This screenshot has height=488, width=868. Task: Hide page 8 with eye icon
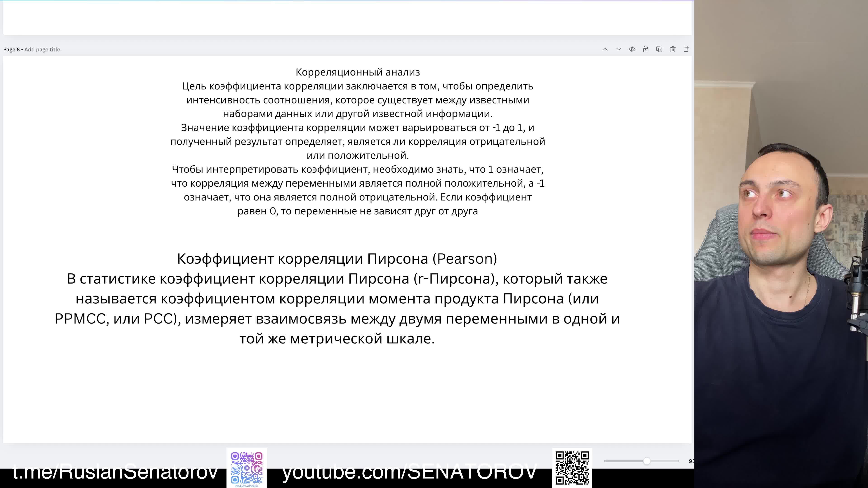pyautogui.click(x=632, y=49)
